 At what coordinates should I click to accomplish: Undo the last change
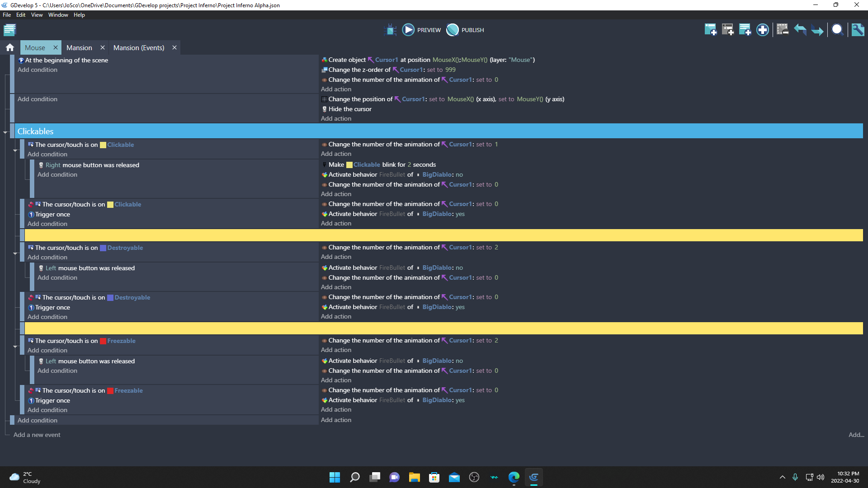[800, 30]
